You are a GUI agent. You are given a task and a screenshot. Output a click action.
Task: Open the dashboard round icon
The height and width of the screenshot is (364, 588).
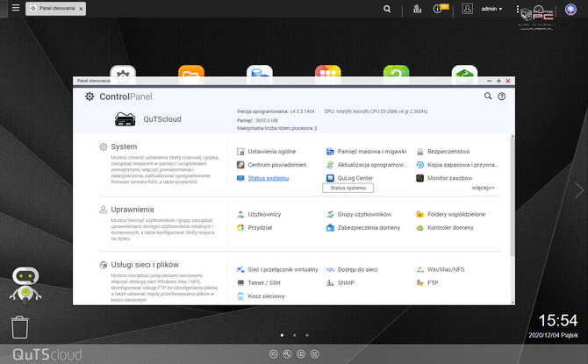pos(570,9)
